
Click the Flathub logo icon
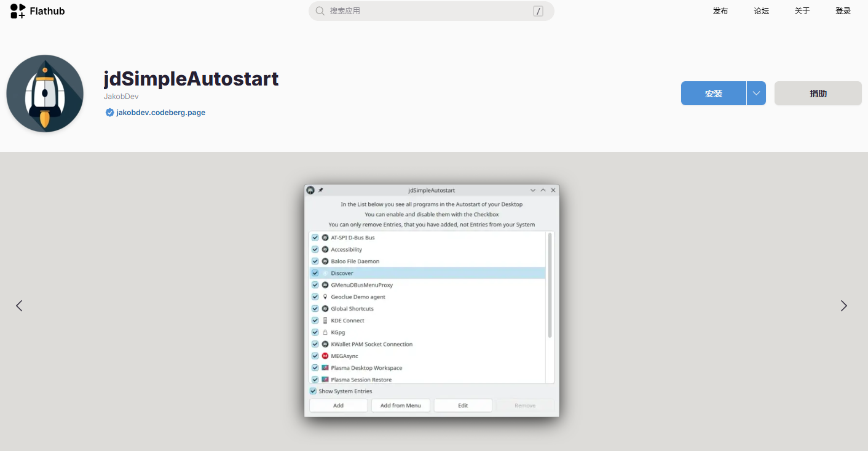click(x=18, y=11)
